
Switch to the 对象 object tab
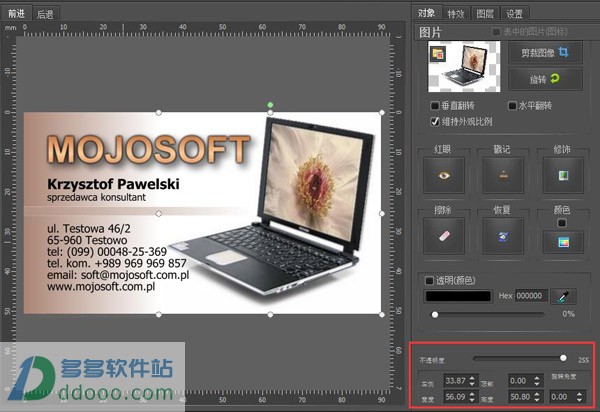pos(426,13)
